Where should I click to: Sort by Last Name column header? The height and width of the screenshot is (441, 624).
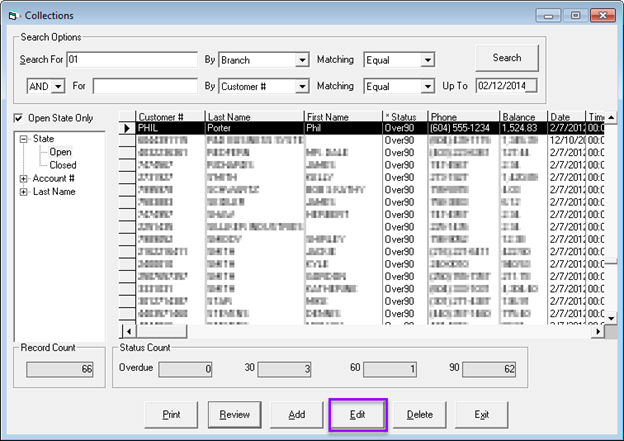[255, 117]
